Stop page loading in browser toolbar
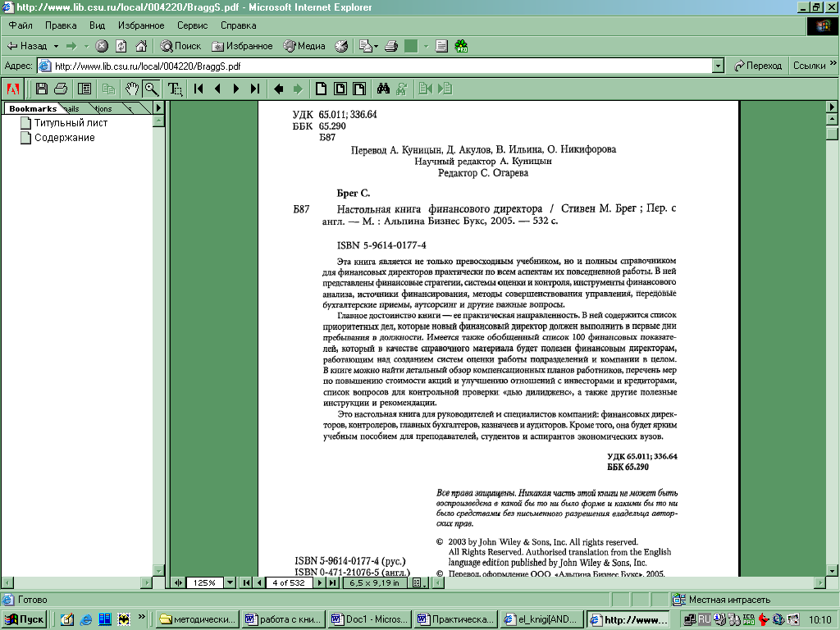 (102, 46)
